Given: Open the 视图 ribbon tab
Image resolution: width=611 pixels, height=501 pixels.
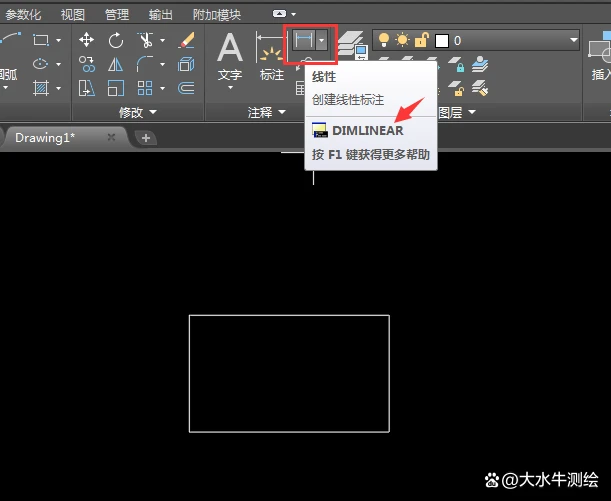Looking at the screenshot, I should [x=73, y=15].
